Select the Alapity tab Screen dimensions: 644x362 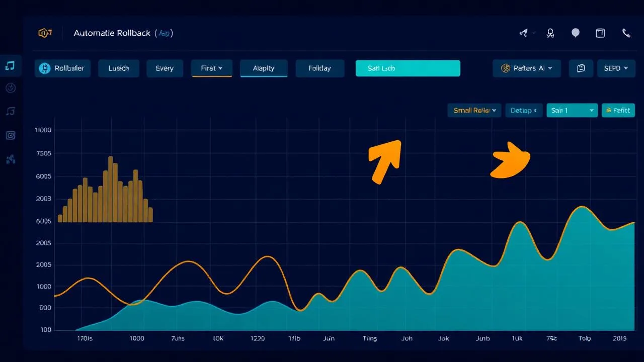pyautogui.click(x=264, y=68)
